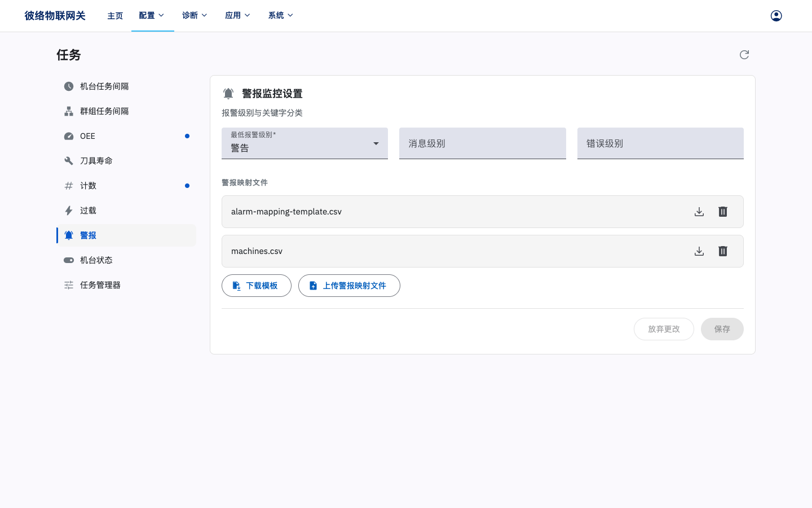
Task: Click the clock icon for 机台任务间隔
Action: [x=69, y=86]
